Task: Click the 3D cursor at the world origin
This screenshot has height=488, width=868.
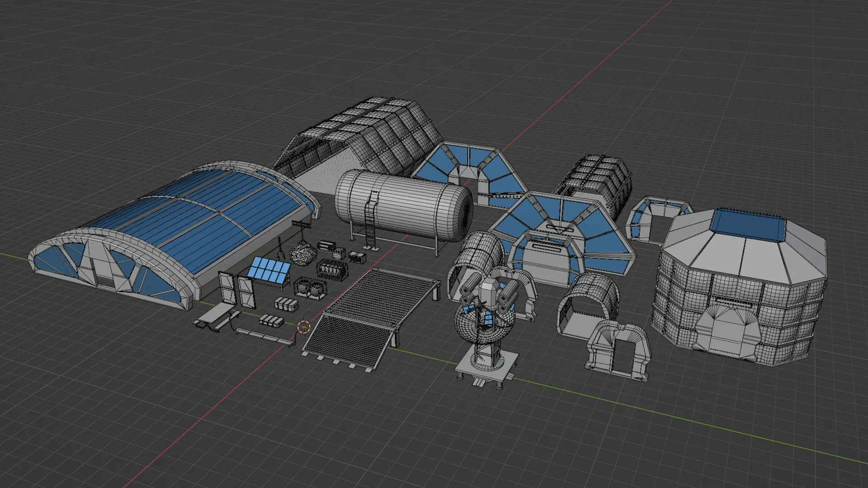Action: click(x=304, y=327)
